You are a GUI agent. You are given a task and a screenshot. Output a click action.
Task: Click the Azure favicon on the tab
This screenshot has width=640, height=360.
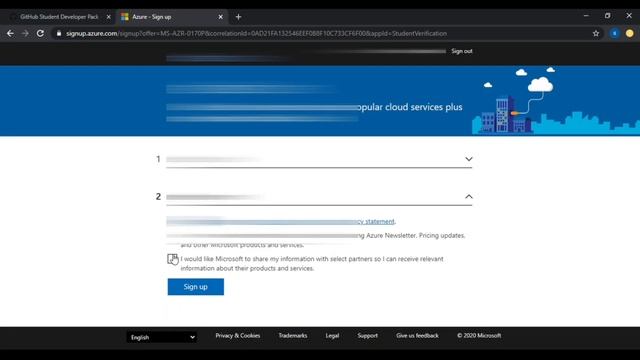(x=124, y=17)
